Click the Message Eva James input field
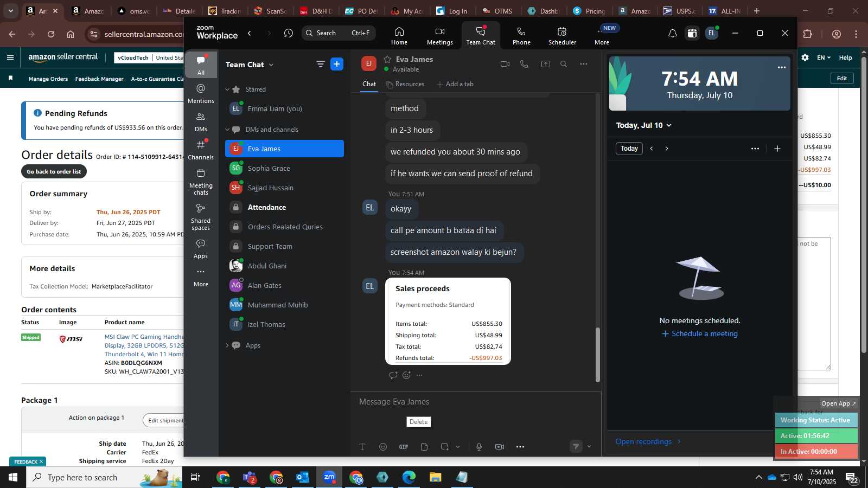 click(x=476, y=402)
